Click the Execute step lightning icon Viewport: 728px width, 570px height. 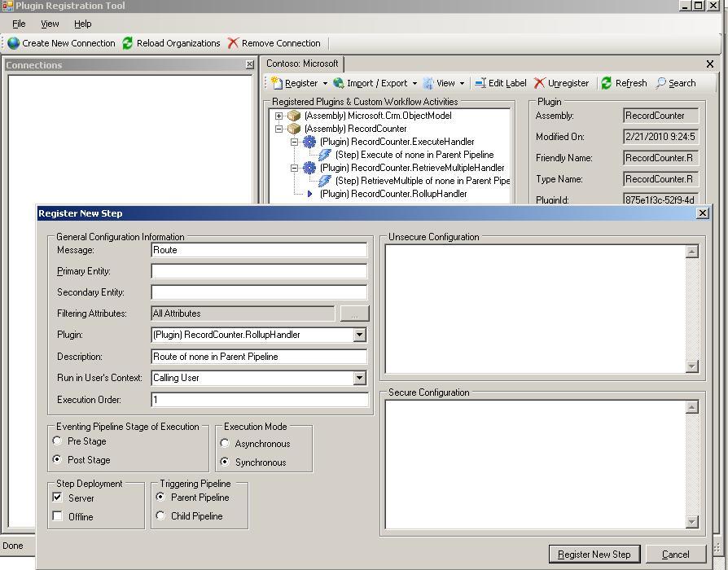(x=325, y=155)
